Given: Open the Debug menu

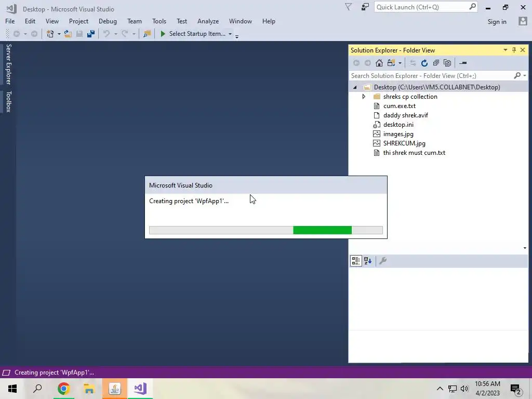Looking at the screenshot, I should 108,21.
